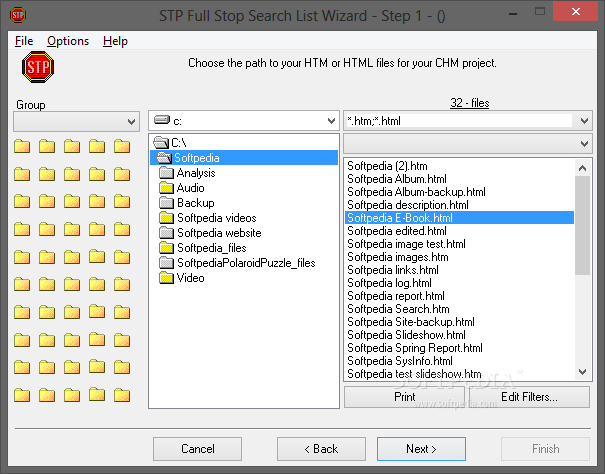Select the Backup folder
Viewport: 605px width, 474px height.
click(196, 203)
